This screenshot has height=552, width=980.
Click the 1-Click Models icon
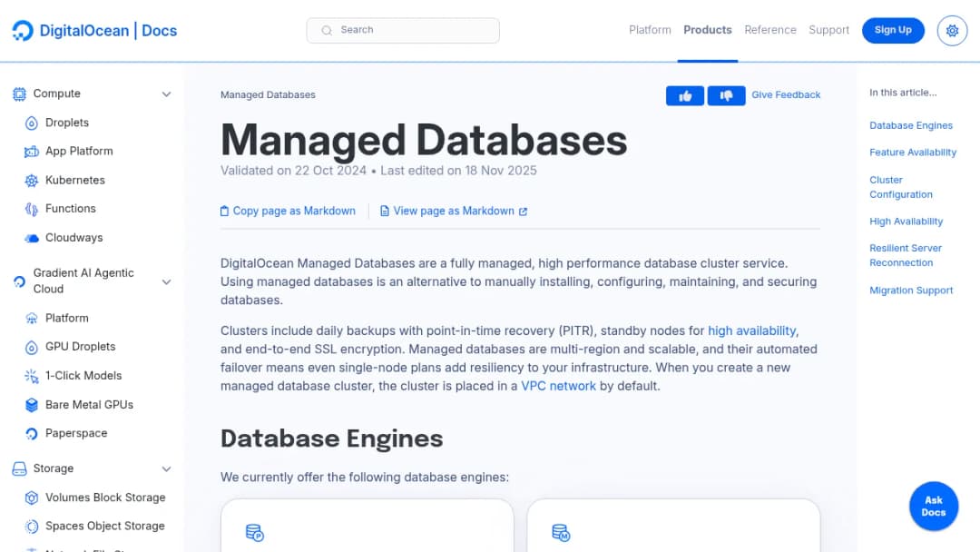pos(31,377)
